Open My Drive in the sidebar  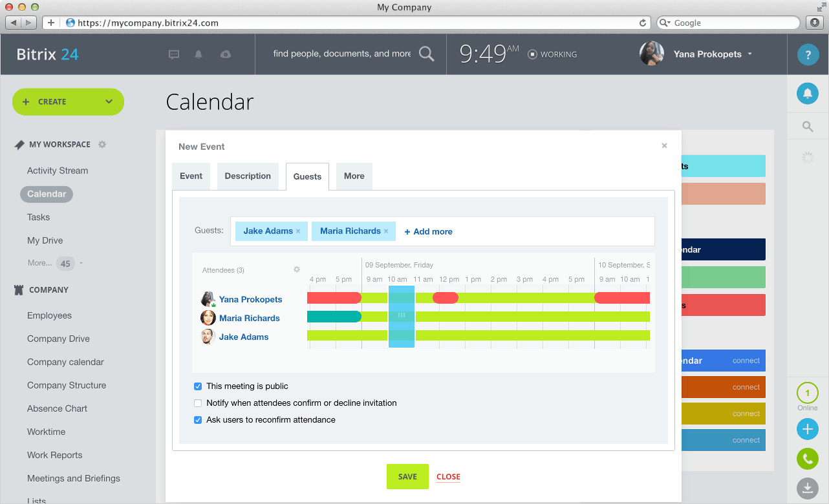45,240
